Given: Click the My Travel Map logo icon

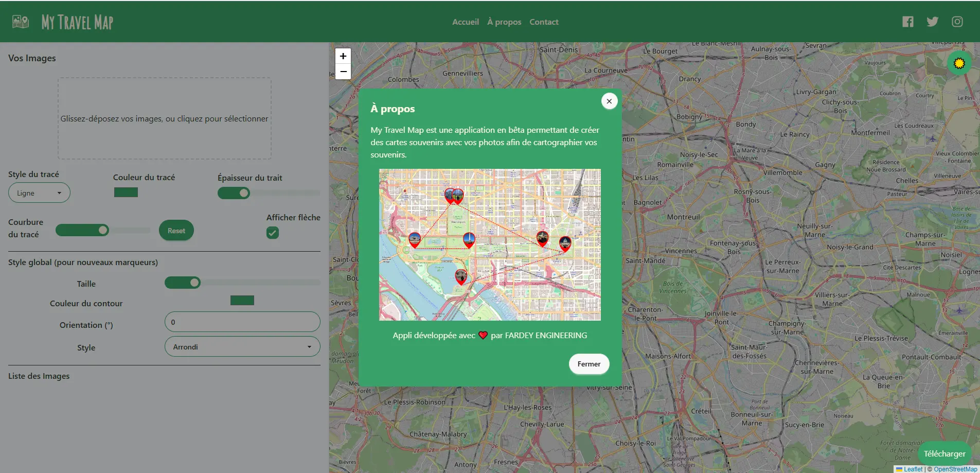Looking at the screenshot, I should click(x=21, y=22).
